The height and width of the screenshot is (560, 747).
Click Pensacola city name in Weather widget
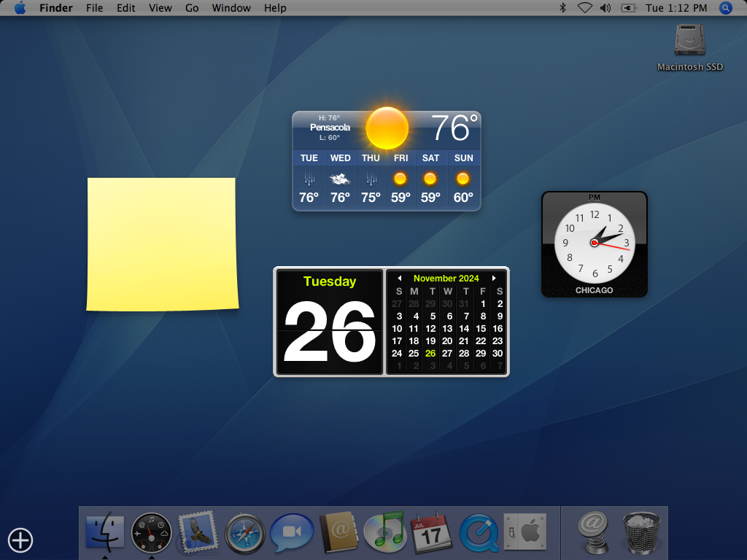click(x=330, y=127)
